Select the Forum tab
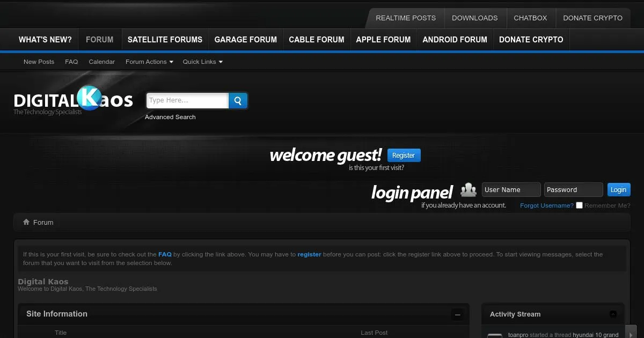Image resolution: width=644 pixels, height=338 pixels. 100,40
